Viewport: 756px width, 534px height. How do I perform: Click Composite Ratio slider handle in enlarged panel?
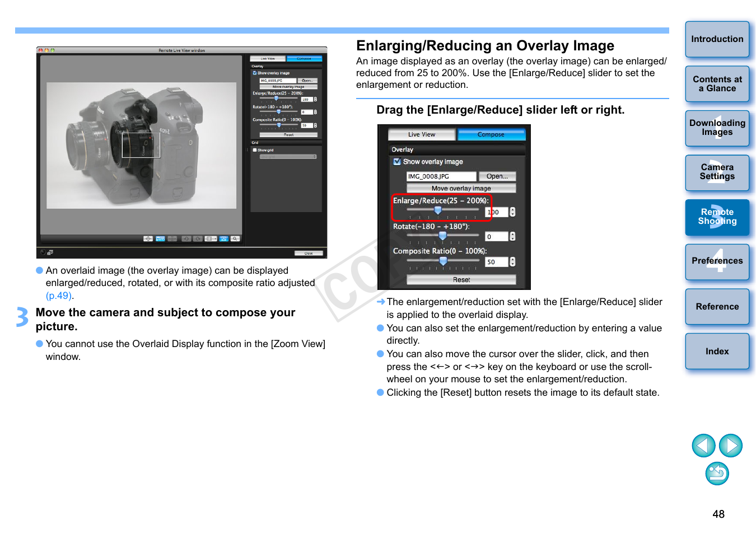[444, 261]
